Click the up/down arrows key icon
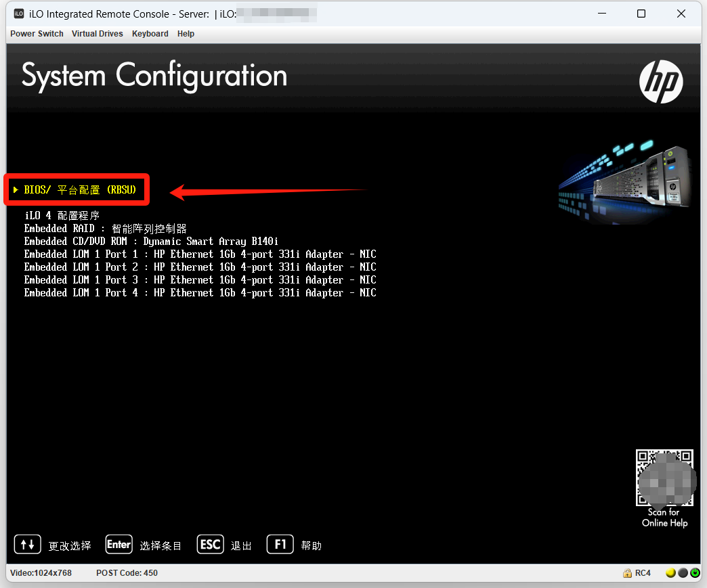 pyautogui.click(x=28, y=545)
